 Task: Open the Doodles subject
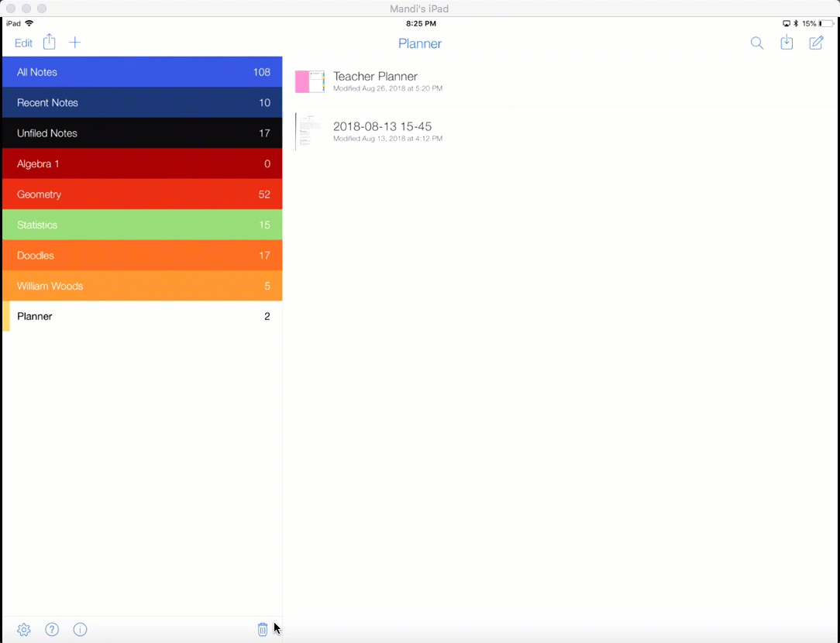(x=142, y=256)
